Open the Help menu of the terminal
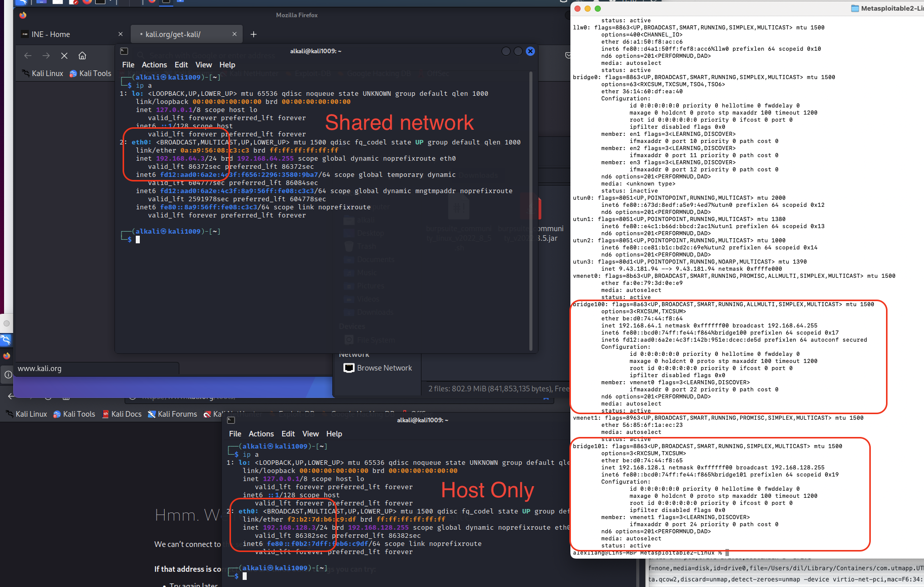 click(227, 65)
